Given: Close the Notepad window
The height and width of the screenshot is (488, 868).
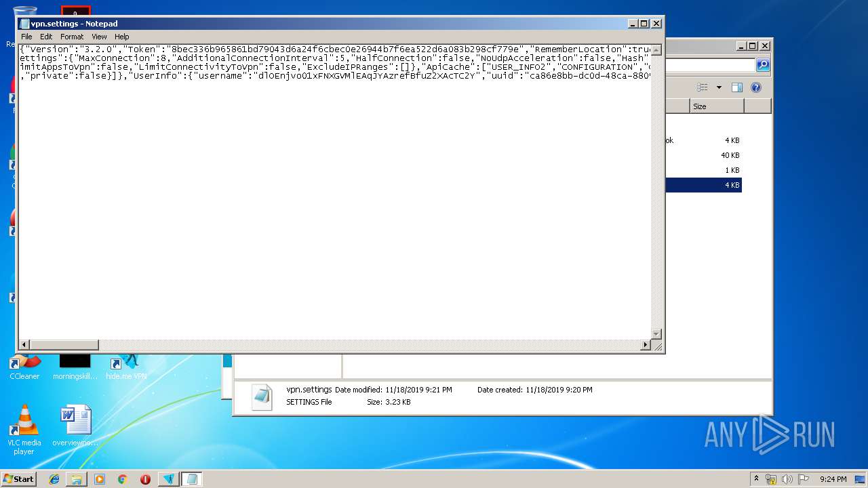Looking at the screenshot, I should 656,24.
